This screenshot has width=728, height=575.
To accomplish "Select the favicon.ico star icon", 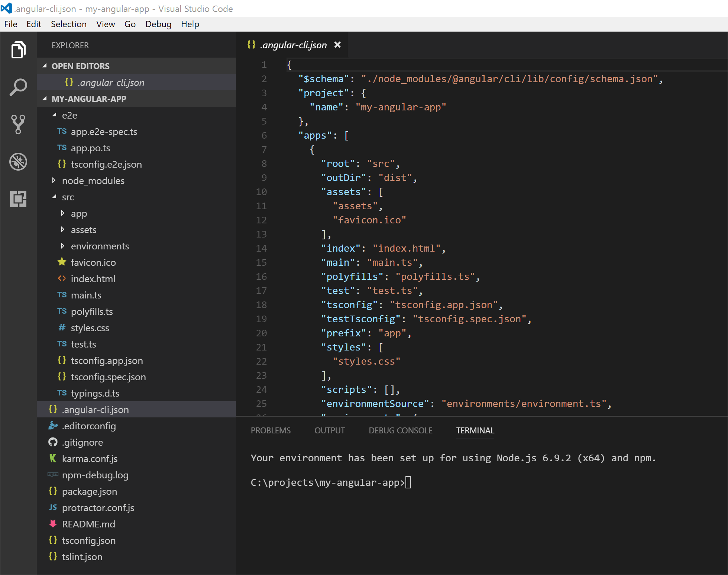I will 61,262.
